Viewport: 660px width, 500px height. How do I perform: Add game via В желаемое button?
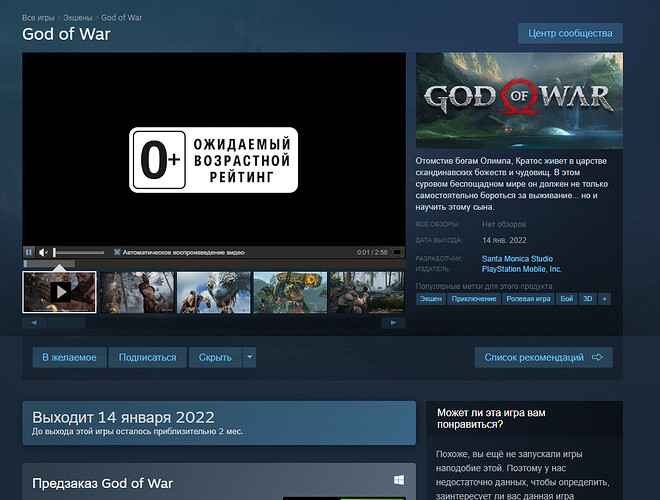click(x=69, y=357)
